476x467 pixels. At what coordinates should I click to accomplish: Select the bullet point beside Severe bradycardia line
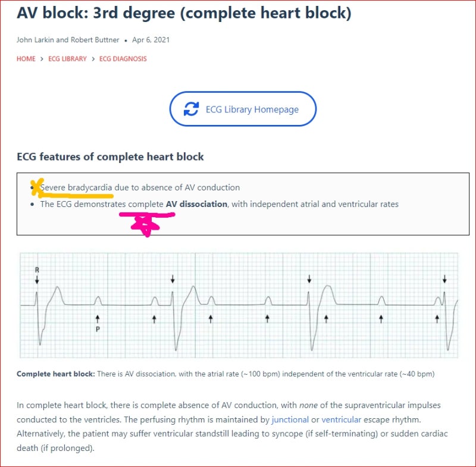pos(33,187)
